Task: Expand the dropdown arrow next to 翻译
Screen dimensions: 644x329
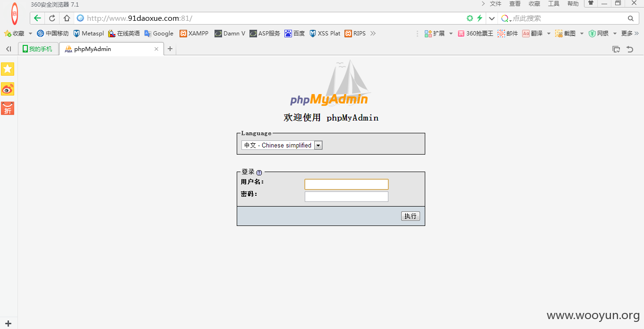Action: click(549, 34)
